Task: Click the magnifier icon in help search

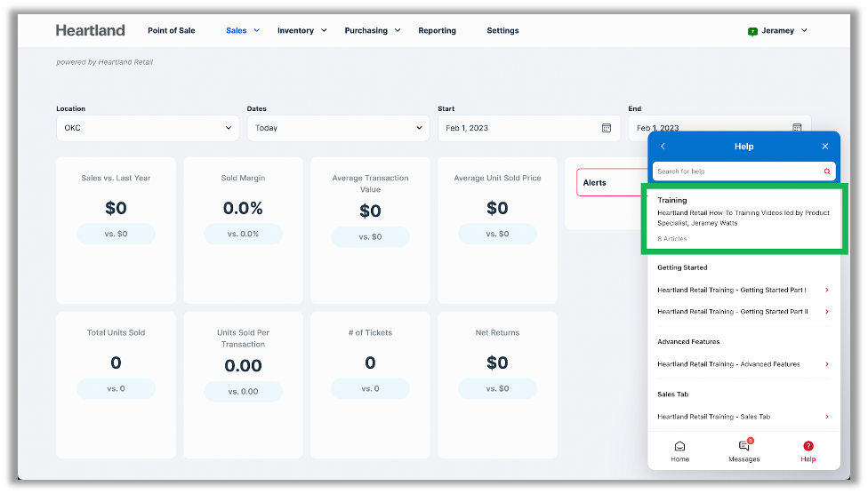Action: 827,171
